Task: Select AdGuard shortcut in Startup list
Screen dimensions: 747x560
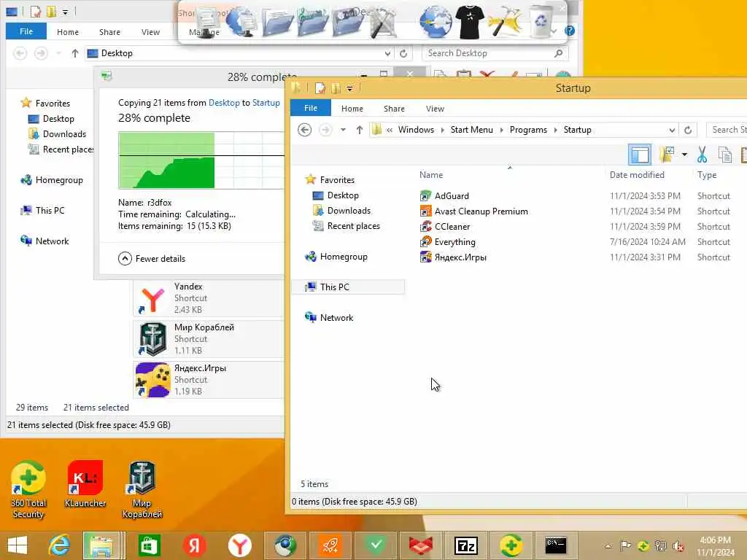Action: 452,195
